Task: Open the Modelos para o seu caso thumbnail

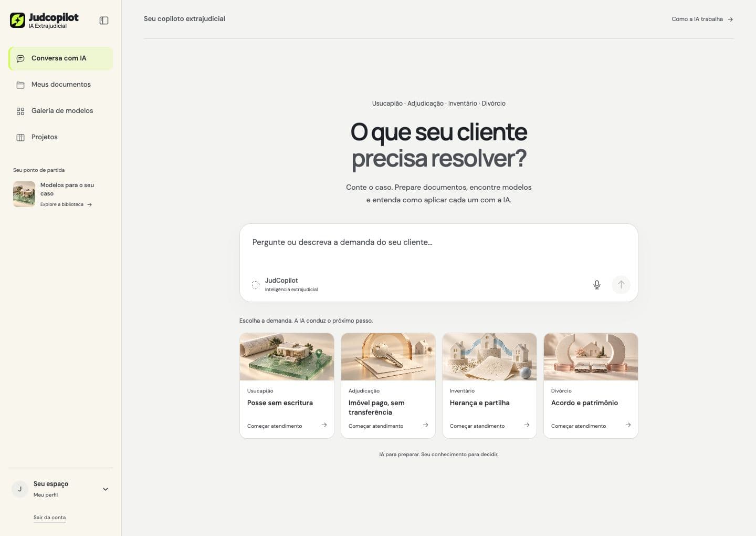Action: coord(24,194)
